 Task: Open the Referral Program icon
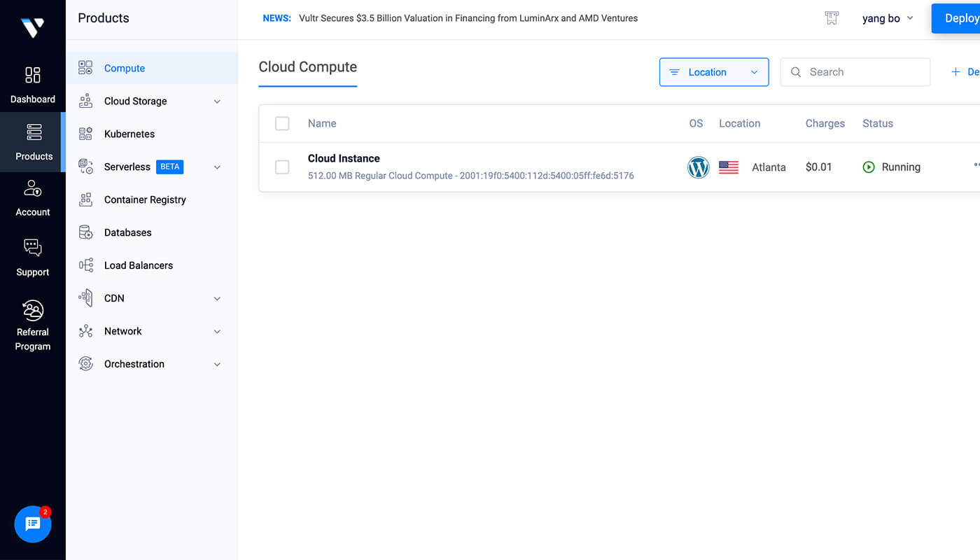coord(33,310)
